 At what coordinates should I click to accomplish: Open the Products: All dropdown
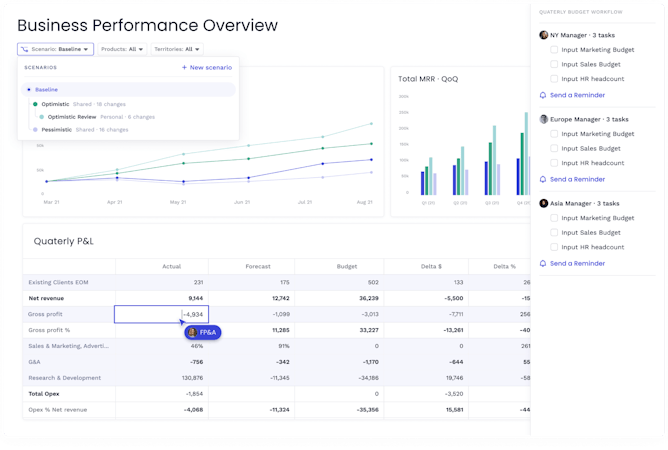pyautogui.click(x=122, y=49)
